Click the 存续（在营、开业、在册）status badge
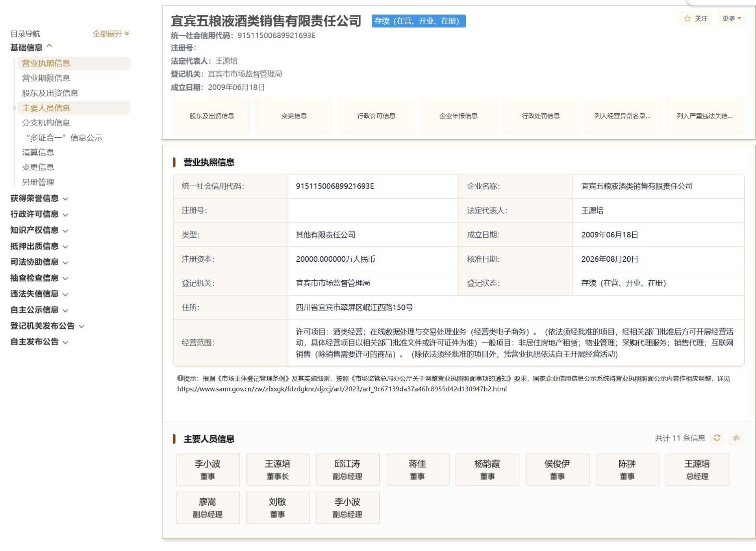Screen dimensions: 756x551 [x=419, y=21]
